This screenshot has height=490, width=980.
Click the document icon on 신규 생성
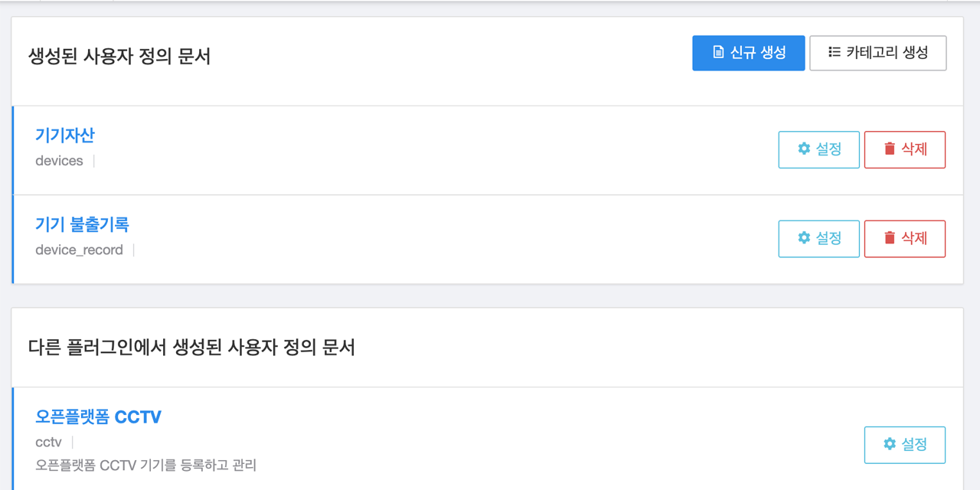[718, 53]
